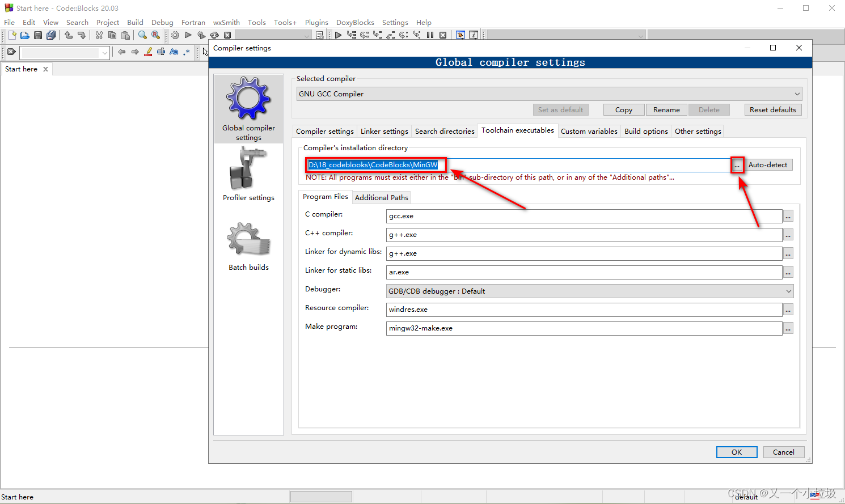Viewport: 845px width, 504px height.
Task: Click OK to confirm settings
Action: pos(737,452)
